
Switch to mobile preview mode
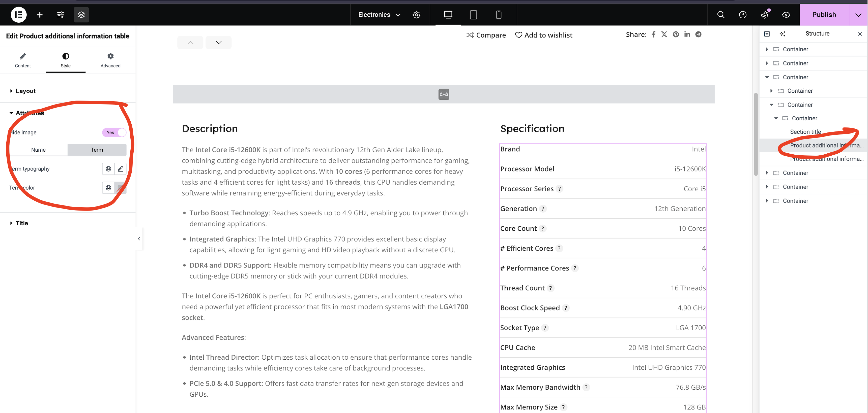498,14
